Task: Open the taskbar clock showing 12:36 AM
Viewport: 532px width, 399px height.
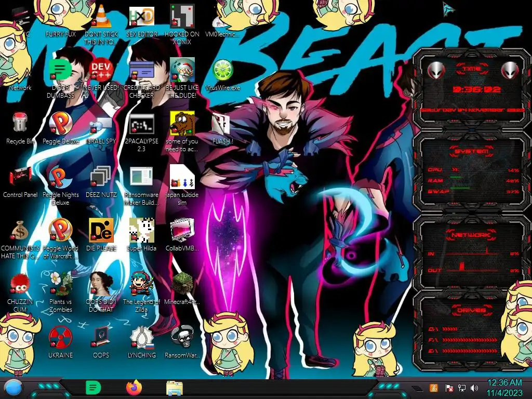Action: click(504, 388)
